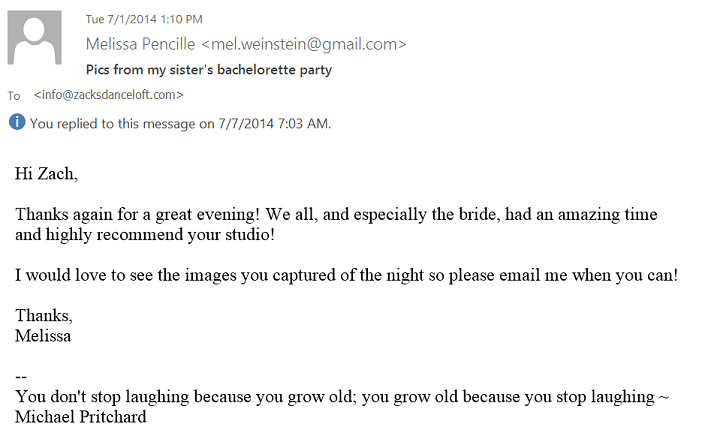Click the "I would love to see the images" paragraph
The width and height of the screenshot is (720, 439).
[x=346, y=275]
